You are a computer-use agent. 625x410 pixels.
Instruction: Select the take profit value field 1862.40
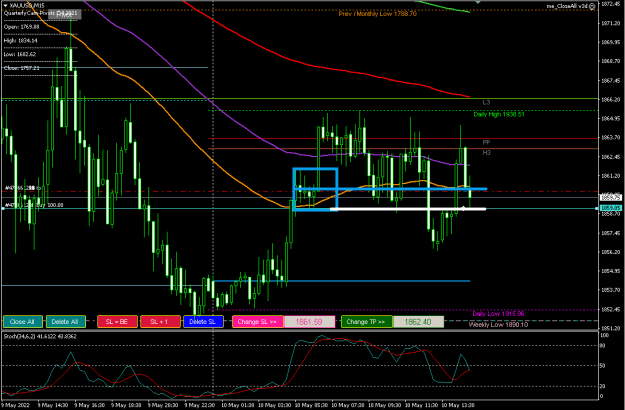click(418, 322)
